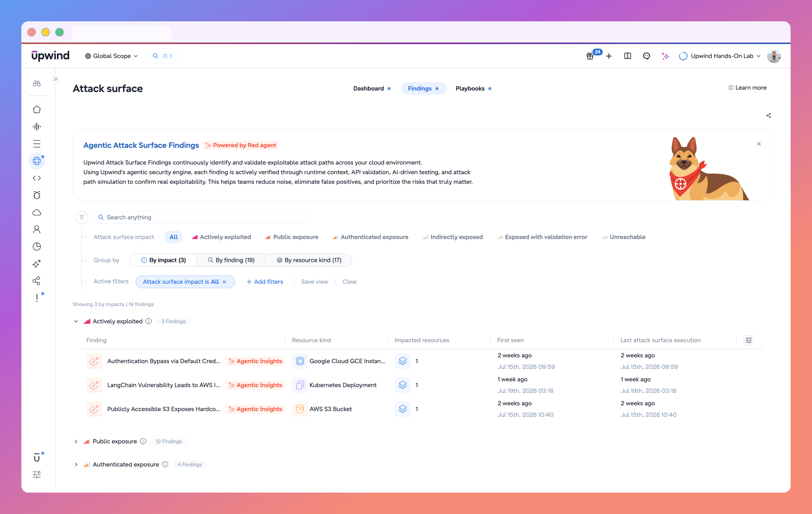The image size is (812, 514).
Task: Click the plus icon in top bar
Action: [x=609, y=56]
